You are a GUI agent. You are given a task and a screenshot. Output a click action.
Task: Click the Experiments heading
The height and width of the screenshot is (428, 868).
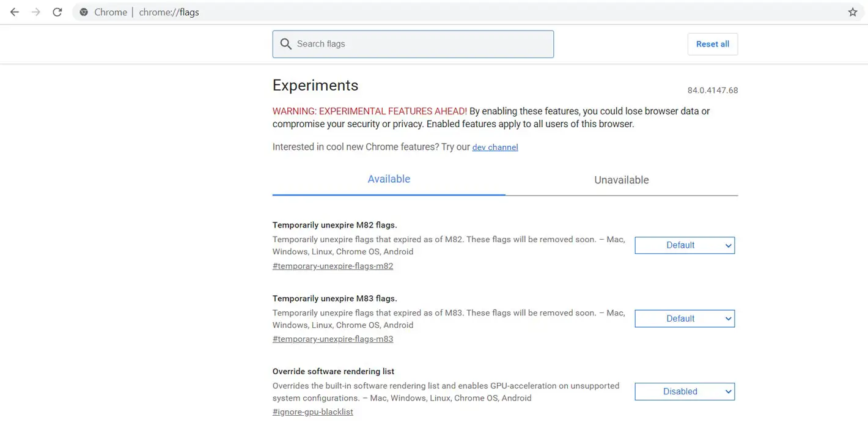click(315, 85)
